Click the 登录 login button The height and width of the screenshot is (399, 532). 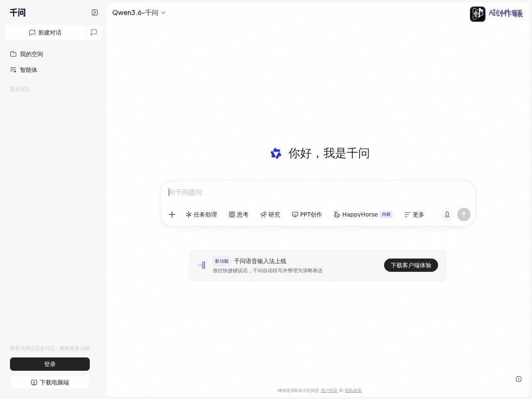50,364
